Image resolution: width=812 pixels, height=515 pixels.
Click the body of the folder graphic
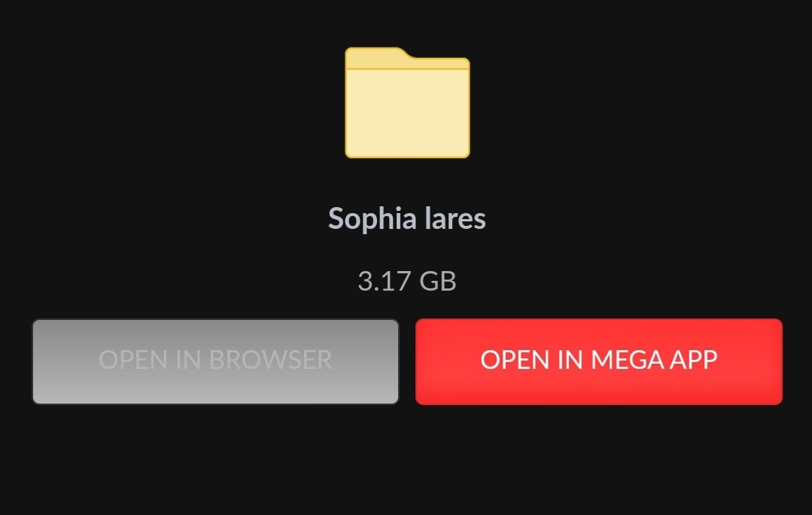coord(407,113)
